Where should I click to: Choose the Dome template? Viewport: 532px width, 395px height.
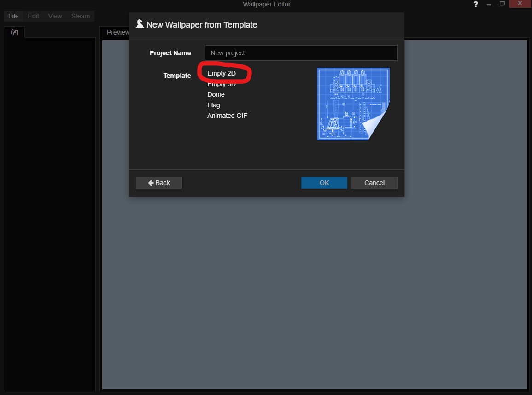216,94
